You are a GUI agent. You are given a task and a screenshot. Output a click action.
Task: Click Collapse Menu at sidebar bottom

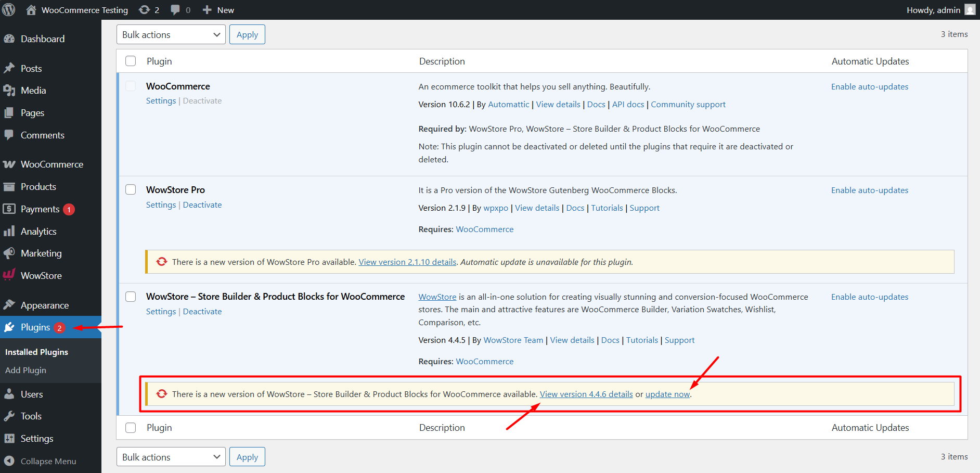click(x=48, y=461)
